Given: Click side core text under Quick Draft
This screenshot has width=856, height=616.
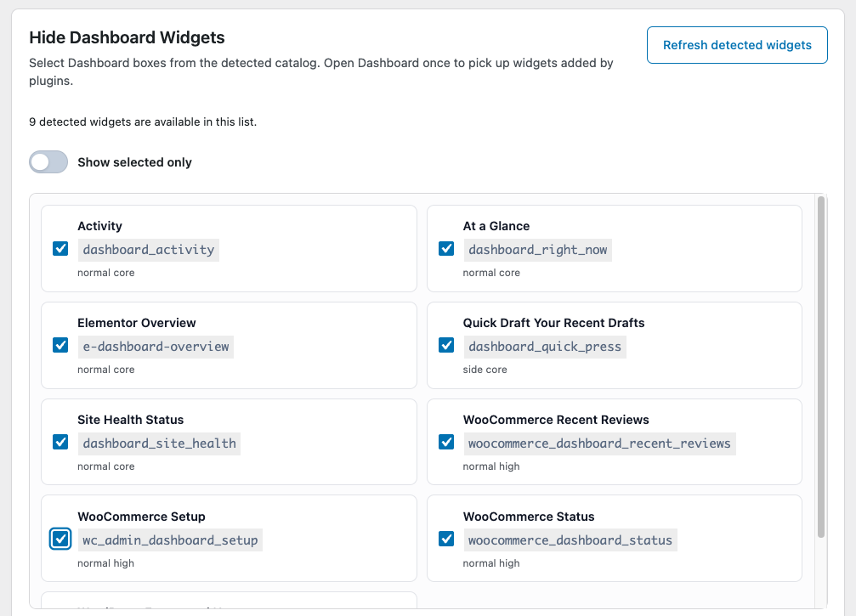Looking at the screenshot, I should click(x=485, y=370).
